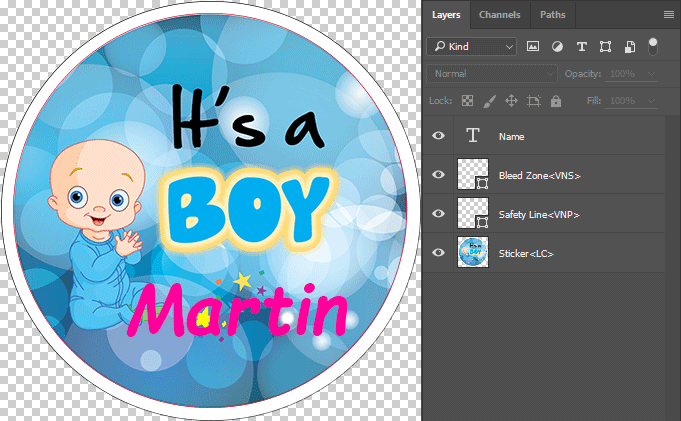Filter for shape layers icon
This screenshot has height=421, width=681.
(x=605, y=46)
